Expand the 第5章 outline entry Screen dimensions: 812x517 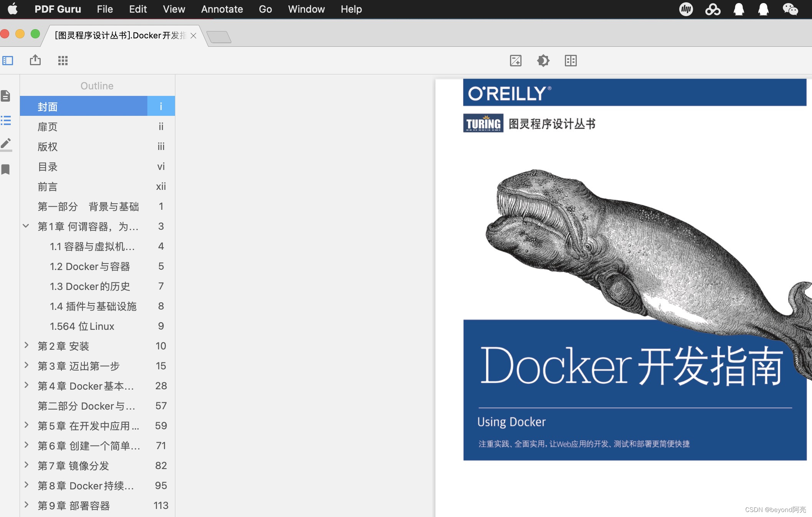[x=26, y=425]
